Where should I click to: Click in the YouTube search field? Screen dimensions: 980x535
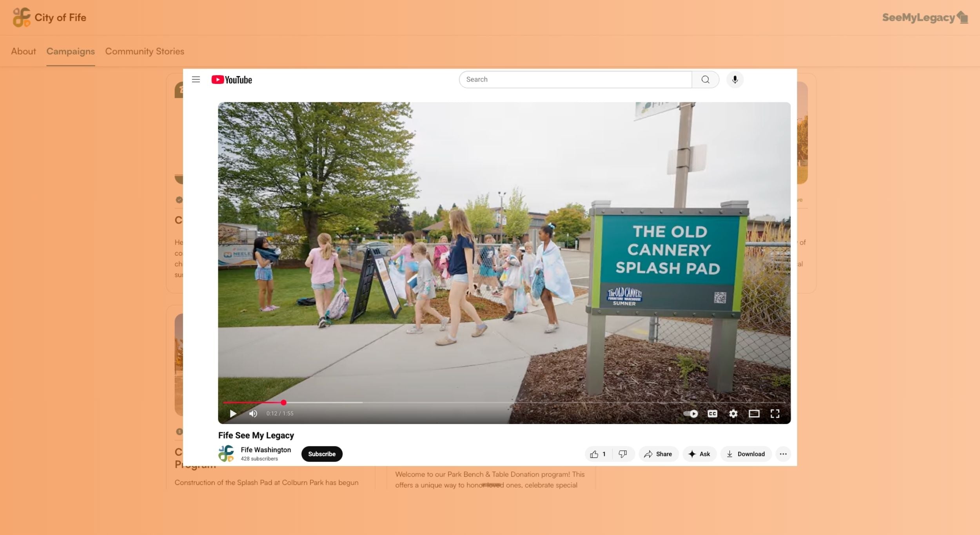coord(575,80)
